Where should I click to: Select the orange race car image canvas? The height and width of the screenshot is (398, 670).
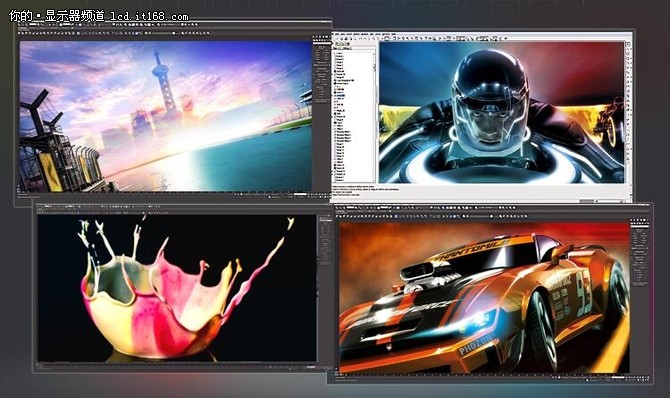485,297
